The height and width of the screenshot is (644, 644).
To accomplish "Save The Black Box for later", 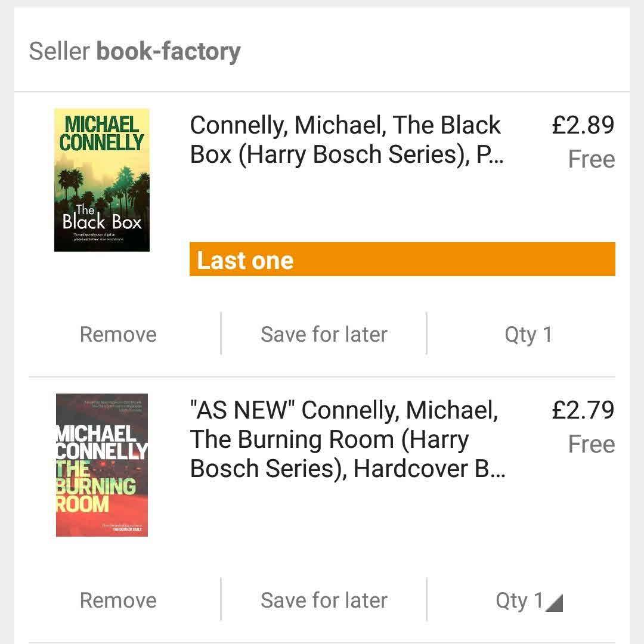I will [324, 335].
